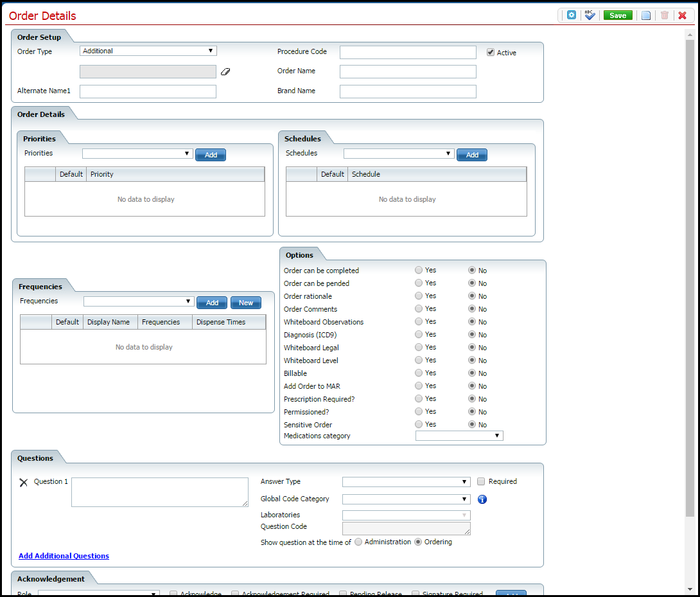Check the Required checkbox for Question 1
The width and height of the screenshot is (700, 597).
click(x=480, y=481)
